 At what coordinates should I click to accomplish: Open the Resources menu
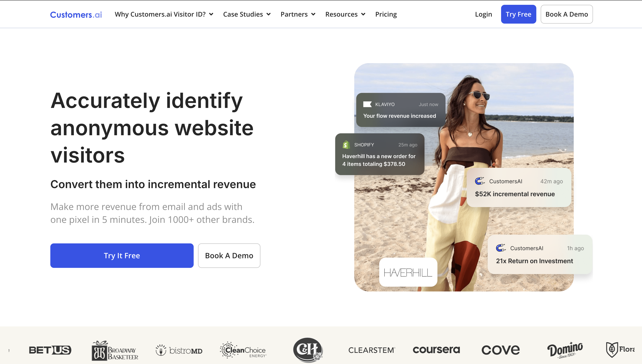(345, 14)
